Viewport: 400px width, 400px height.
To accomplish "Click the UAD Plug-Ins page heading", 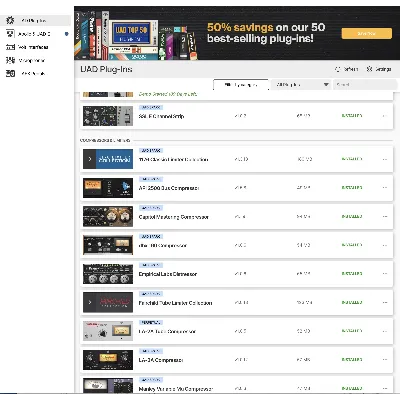I will (x=106, y=69).
